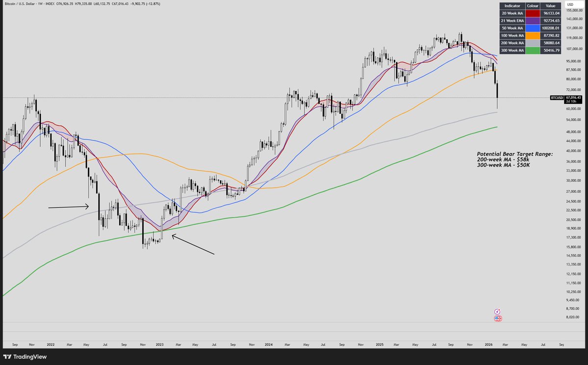Click the US flag economic event icon
The image size is (588, 365).
pyautogui.click(x=498, y=318)
